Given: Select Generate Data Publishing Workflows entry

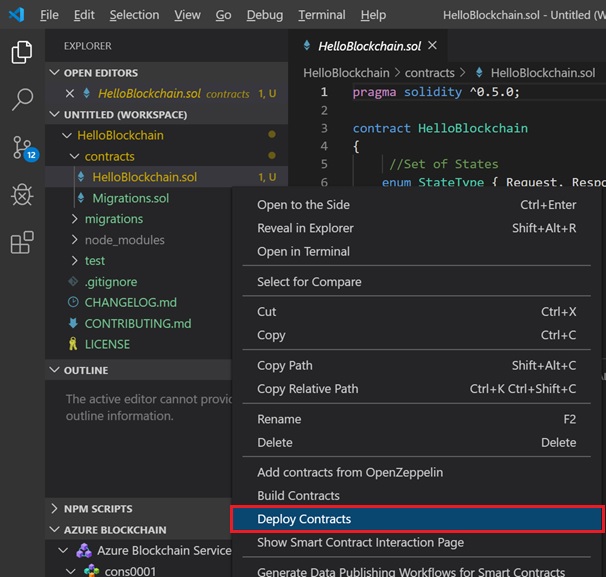Looking at the screenshot, I should click(x=417, y=571).
